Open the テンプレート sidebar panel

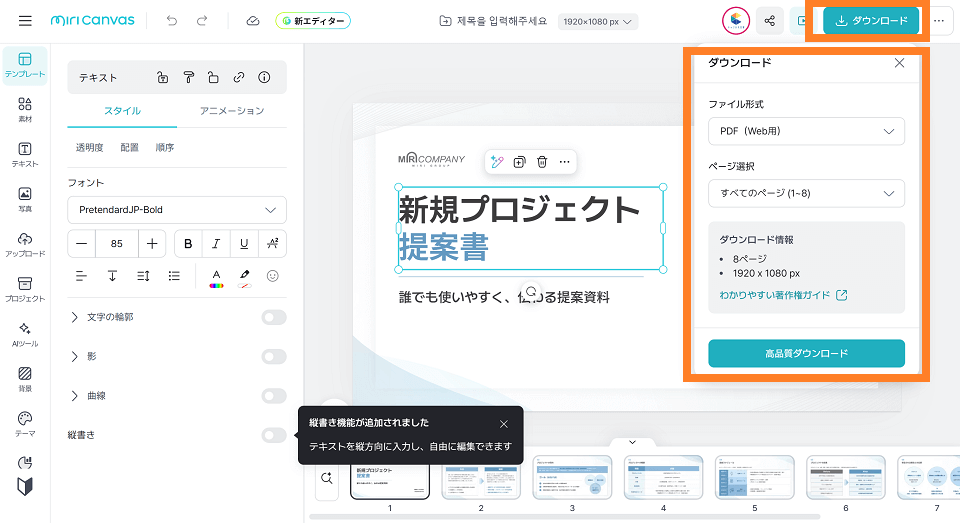tap(25, 66)
